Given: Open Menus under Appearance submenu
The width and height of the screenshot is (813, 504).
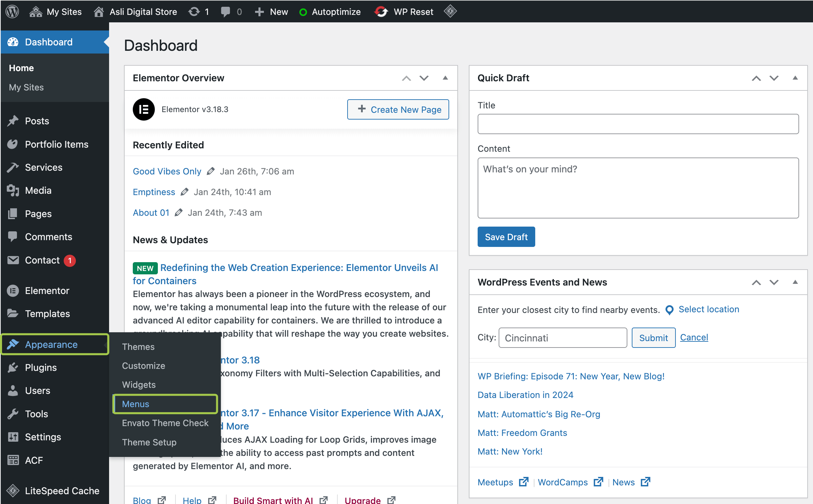Looking at the screenshot, I should (x=135, y=404).
